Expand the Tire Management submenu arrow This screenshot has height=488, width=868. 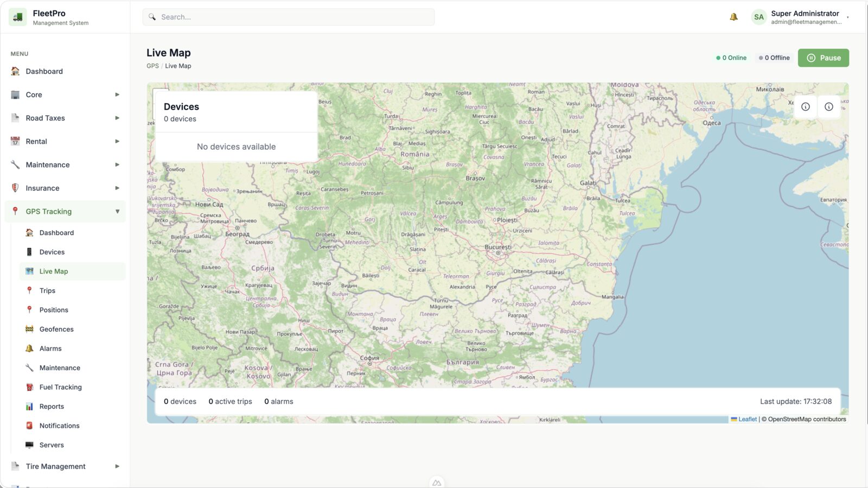point(117,466)
